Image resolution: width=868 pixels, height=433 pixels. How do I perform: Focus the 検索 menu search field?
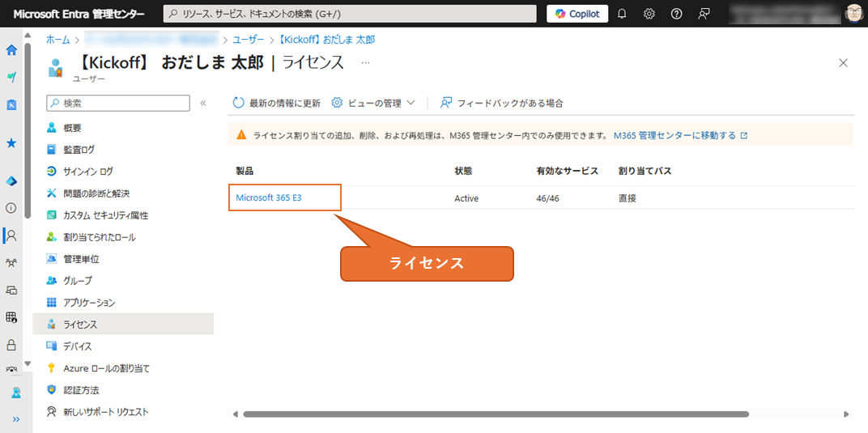[x=118, y=103]
